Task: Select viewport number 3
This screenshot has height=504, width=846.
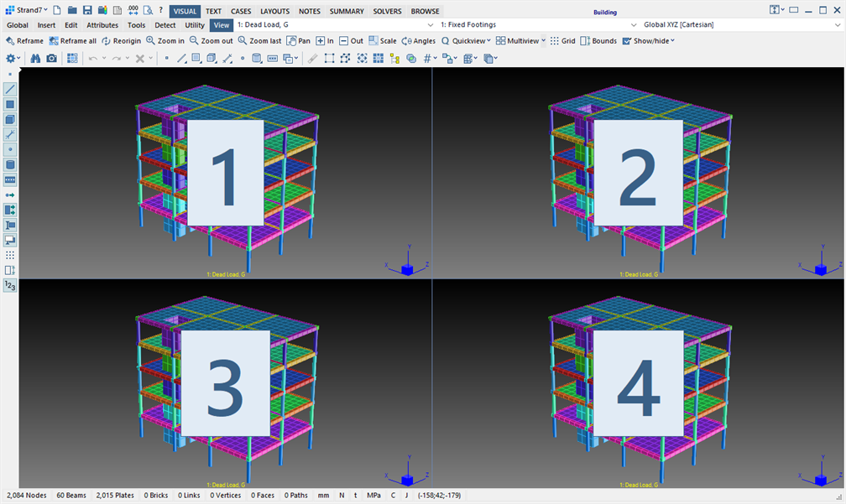Action: [225, 383]
